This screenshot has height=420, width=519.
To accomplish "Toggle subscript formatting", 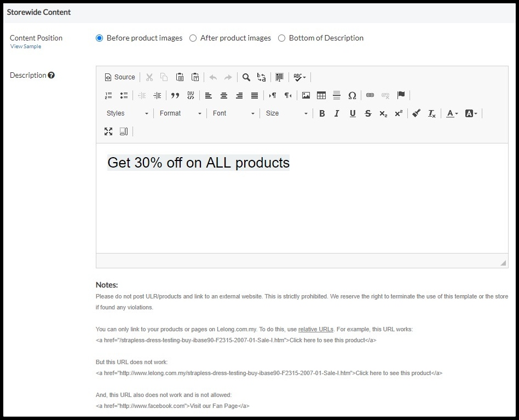I will pos(383,113).
